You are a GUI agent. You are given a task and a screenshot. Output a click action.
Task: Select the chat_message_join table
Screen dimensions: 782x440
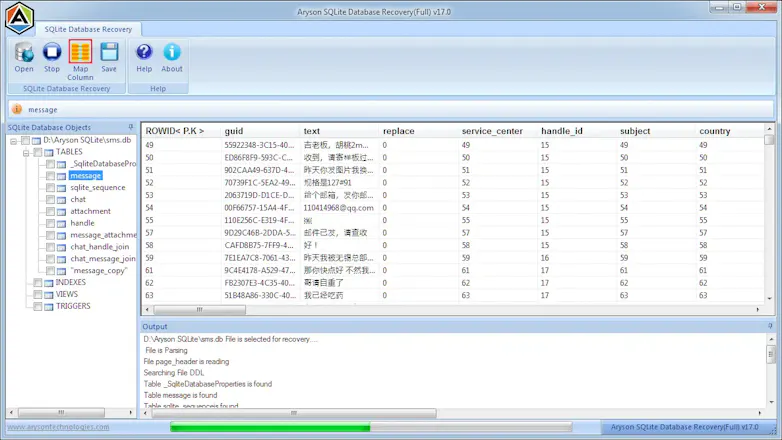tap(103, 258)
